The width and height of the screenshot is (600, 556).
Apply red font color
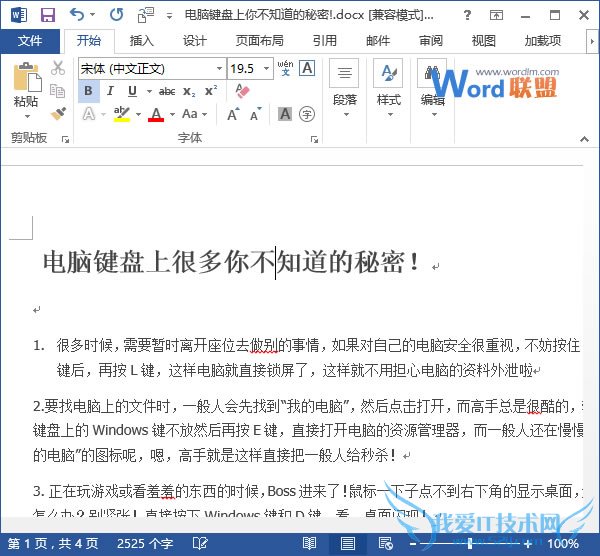pos(156,114)
